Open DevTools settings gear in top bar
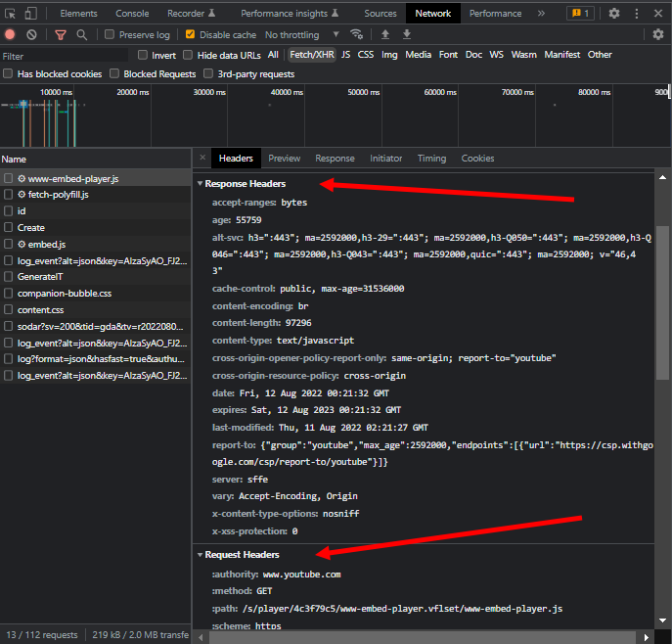Screen dimensions: 672x644 pyautogui.click(x=614, y=14)
